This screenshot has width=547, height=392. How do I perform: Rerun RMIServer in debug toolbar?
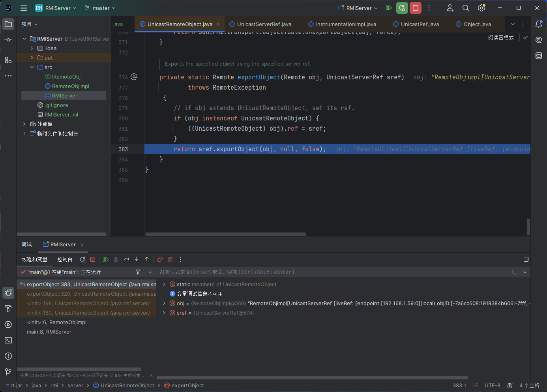[82, 259]
